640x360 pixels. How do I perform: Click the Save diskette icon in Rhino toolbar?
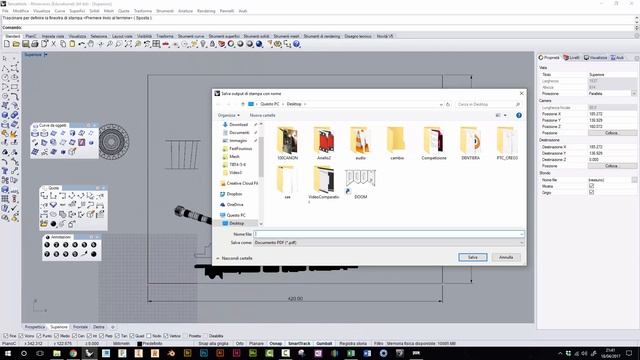[x=25, y=44]
